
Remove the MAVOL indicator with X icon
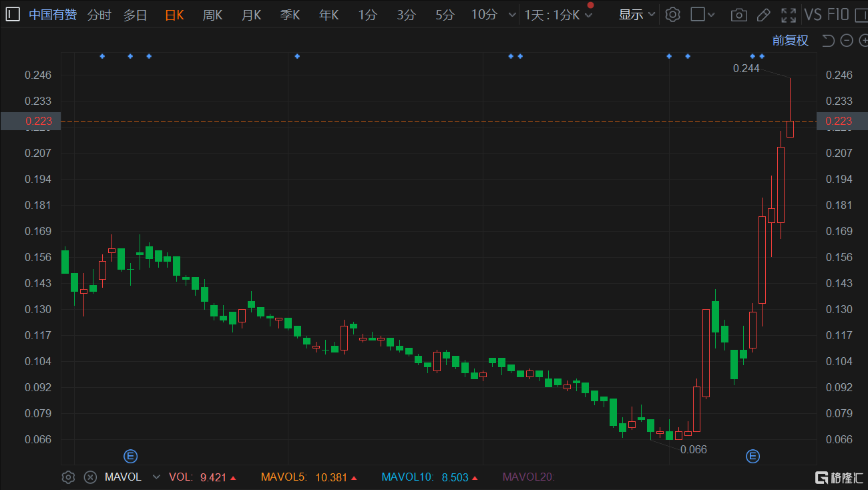pos(90,477)
